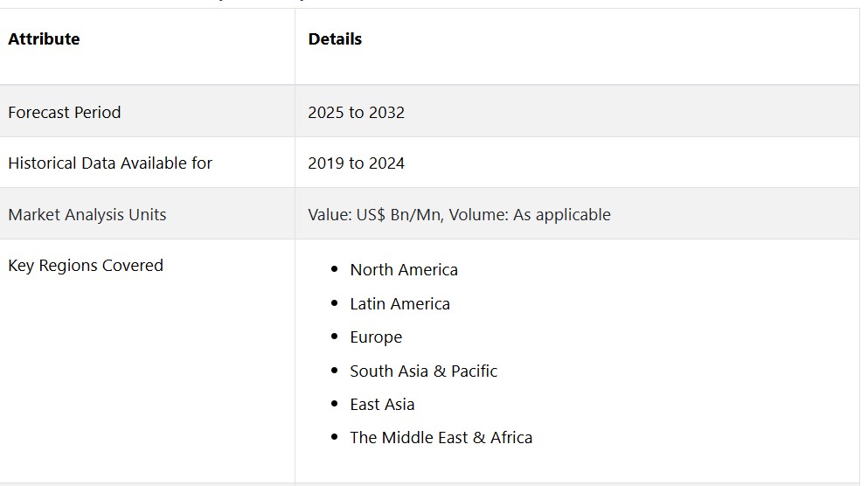This screenshot has height=486, width=868.
Task: Click the 2025 to 2032 value
Action: [x=356, y=113]
